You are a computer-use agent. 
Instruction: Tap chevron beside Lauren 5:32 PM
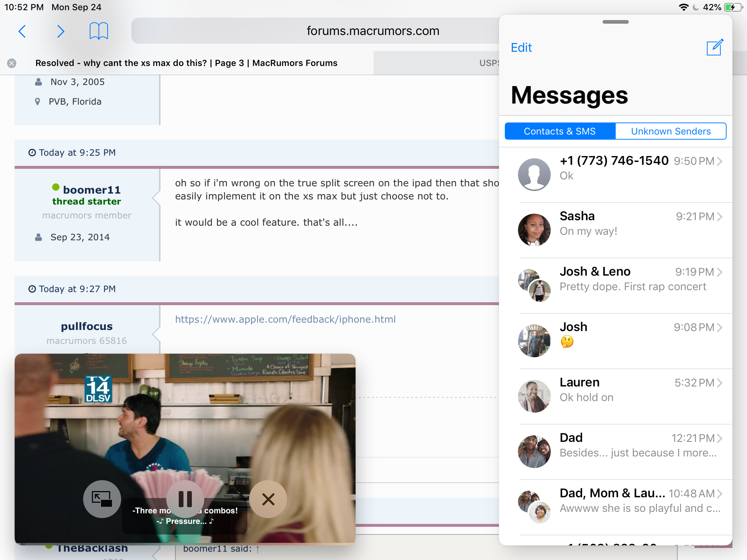click(x=719, y=383)
